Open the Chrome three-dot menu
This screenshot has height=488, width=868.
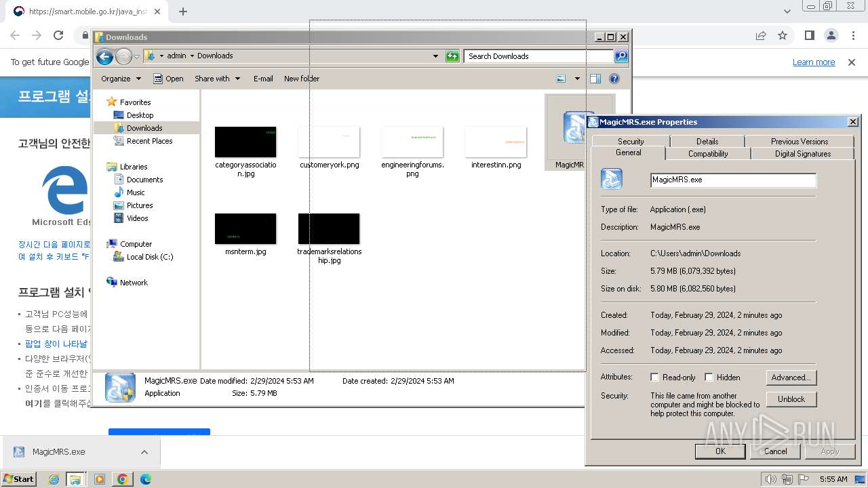click(853, 35)
